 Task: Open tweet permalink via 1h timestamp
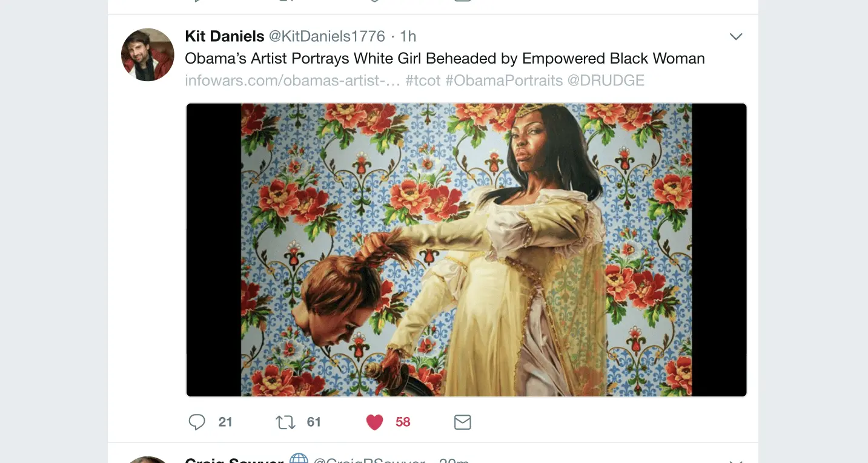pyautogui.click(x=408, y=36)
